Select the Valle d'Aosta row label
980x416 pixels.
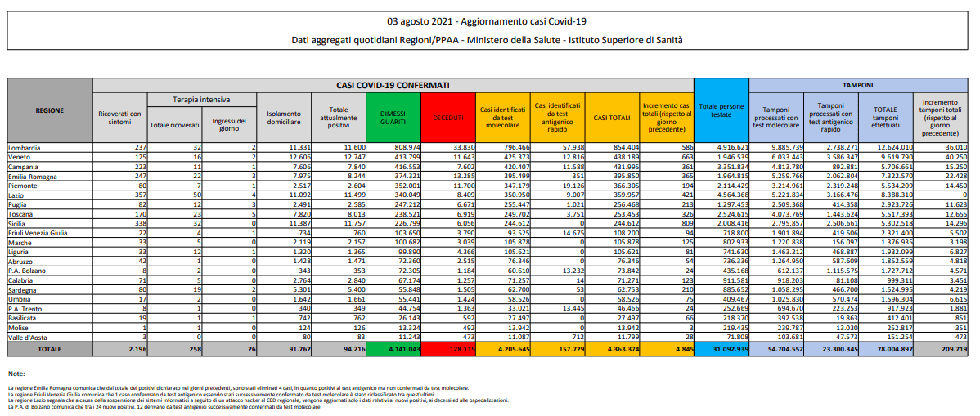29,335
